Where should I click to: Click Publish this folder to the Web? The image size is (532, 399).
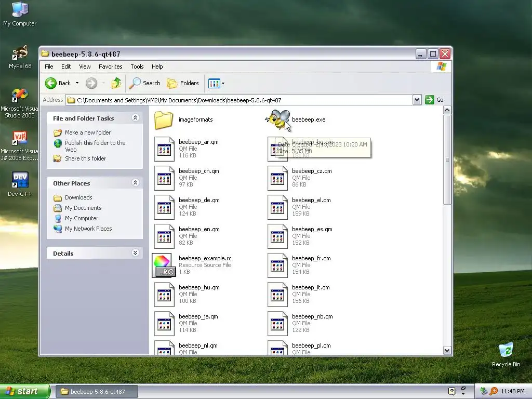tap(95, 146)
